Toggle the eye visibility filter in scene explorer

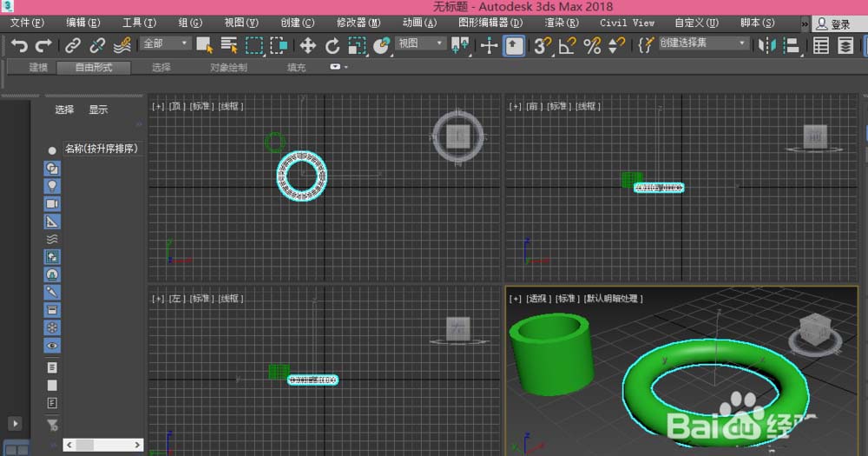(52, 346)
